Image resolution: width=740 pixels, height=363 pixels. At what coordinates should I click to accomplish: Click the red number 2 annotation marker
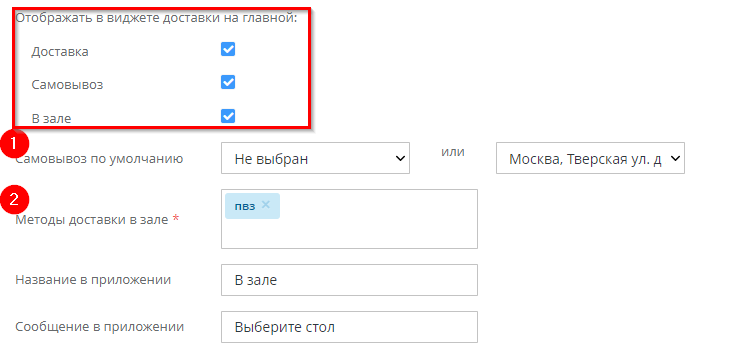14,200
